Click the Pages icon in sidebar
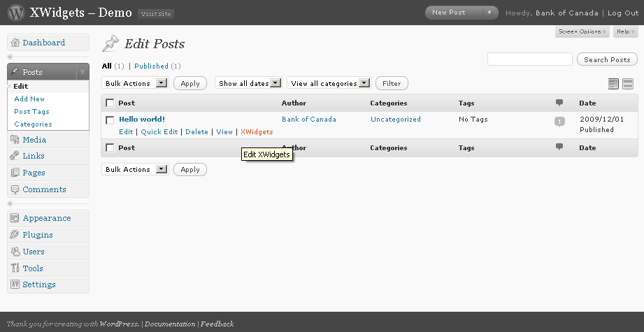Image resolution: width=644 pixels, height=332 pixels. click(x=15, y=173)
